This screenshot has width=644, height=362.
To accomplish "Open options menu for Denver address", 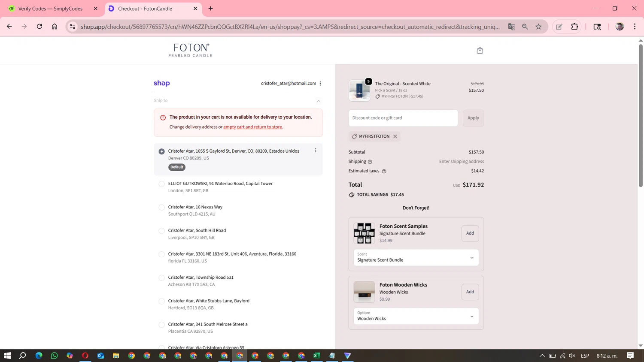I will pos(316,151).
